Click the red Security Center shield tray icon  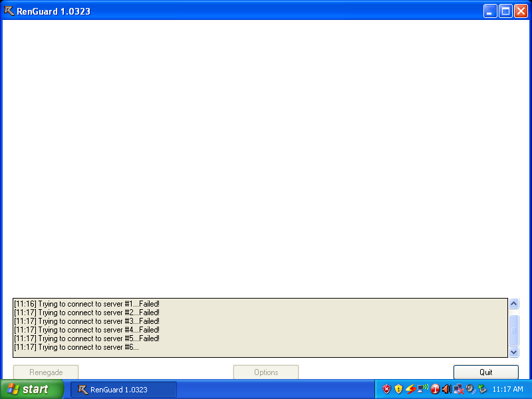pos(386,389)
